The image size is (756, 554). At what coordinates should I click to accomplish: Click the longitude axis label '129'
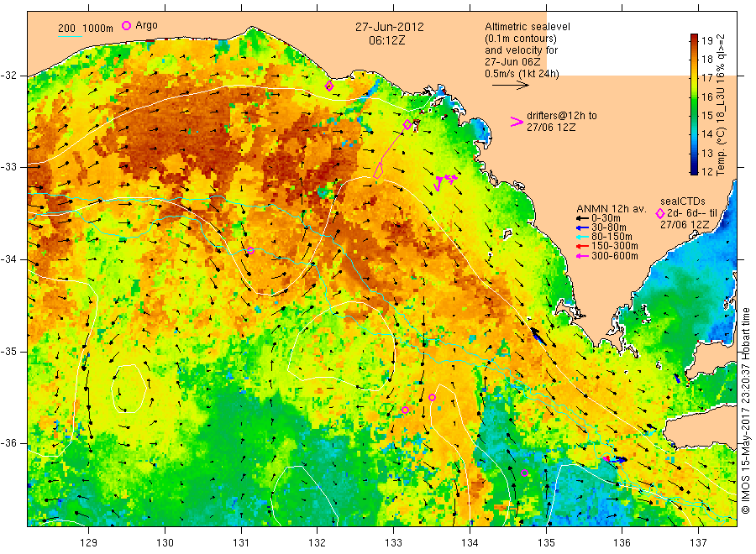(x=89, y=543)
